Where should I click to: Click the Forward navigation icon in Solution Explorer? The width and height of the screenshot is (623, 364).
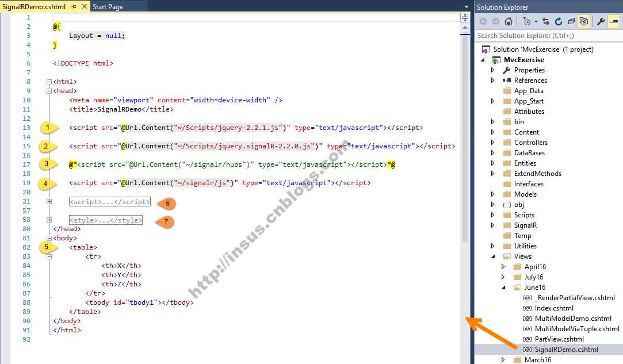click(495, 21)
